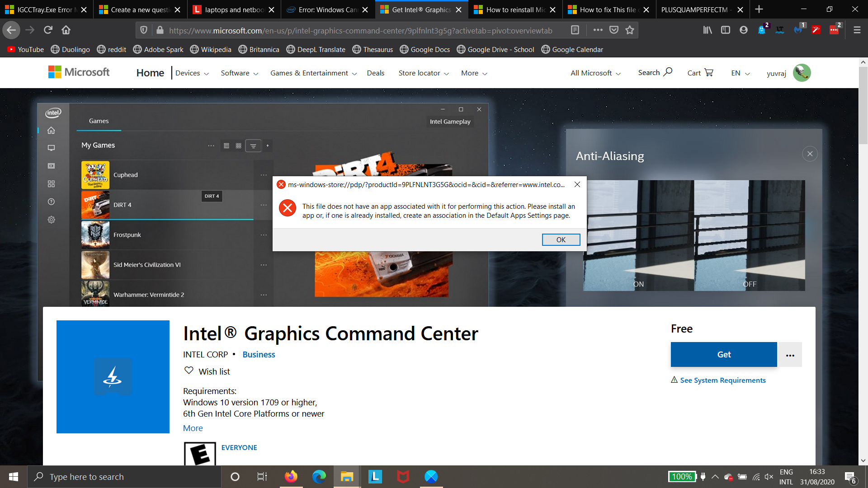Screen dimensions: 868x488
Task: Click the shopping Cart icon
Action: (x=708, y=72)
